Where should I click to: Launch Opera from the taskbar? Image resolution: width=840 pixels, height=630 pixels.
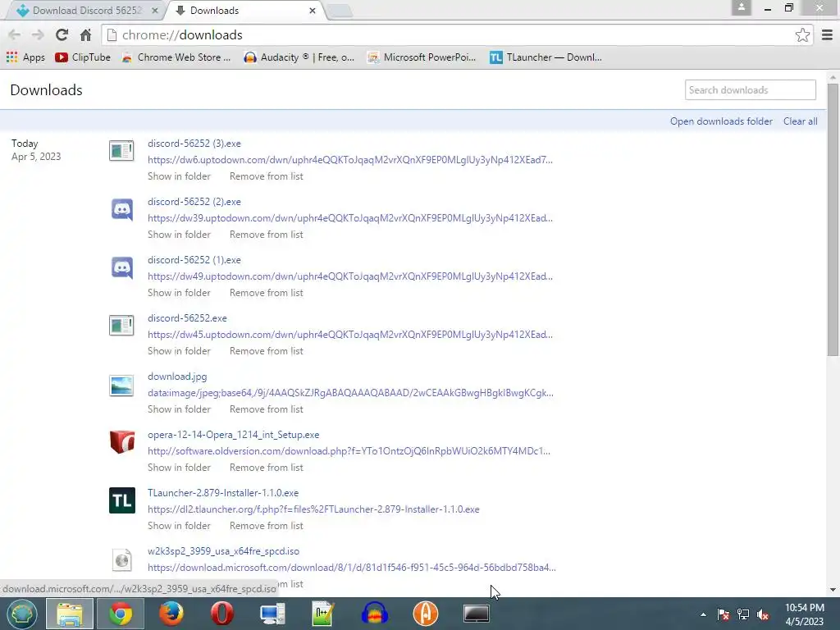221,614
